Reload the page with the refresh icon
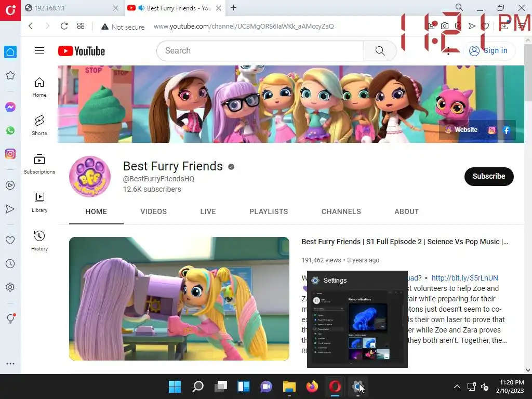532x399 pixels. (64, 26)
